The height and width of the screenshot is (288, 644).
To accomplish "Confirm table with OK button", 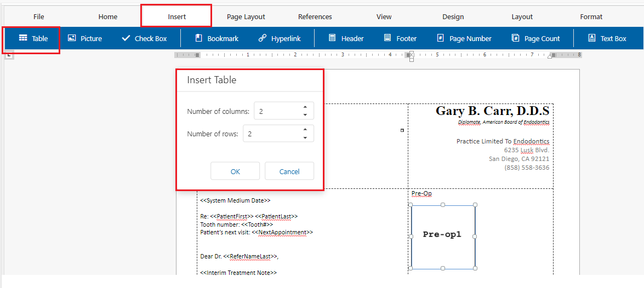I will tap(235, 171).
